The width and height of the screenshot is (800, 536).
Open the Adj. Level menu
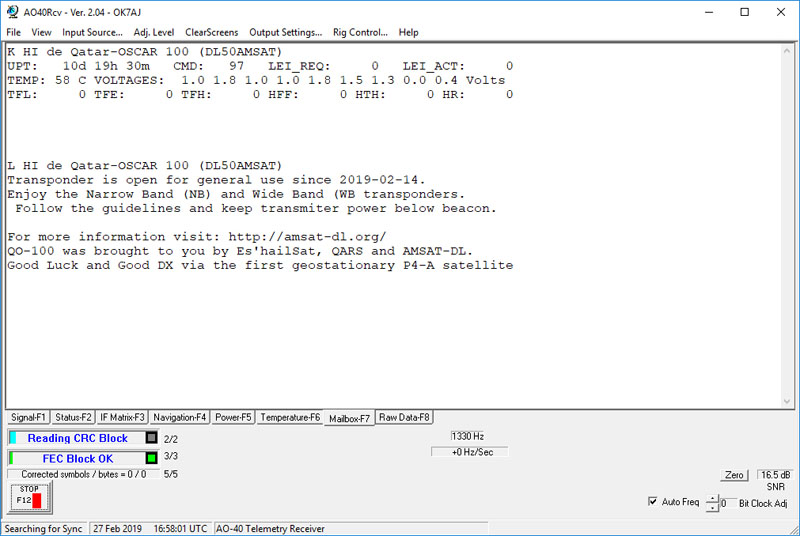click(x=154, y=32)
